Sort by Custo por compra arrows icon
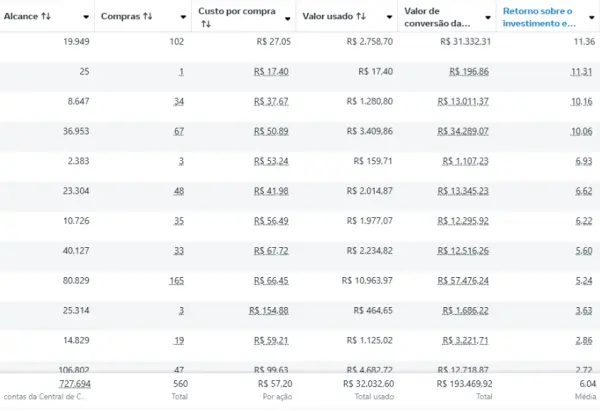 [x=206, y=24]
